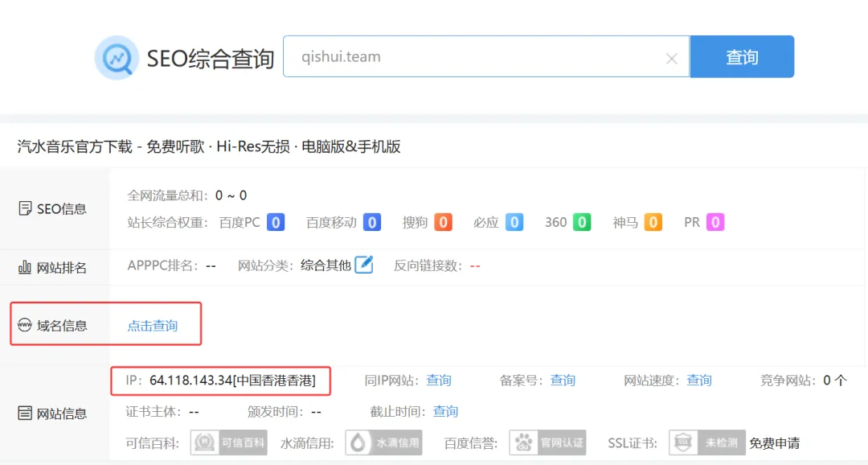Screen dimensions: 868x465
Task: Click the 网站信息 section icon
Action: (24, 413)
